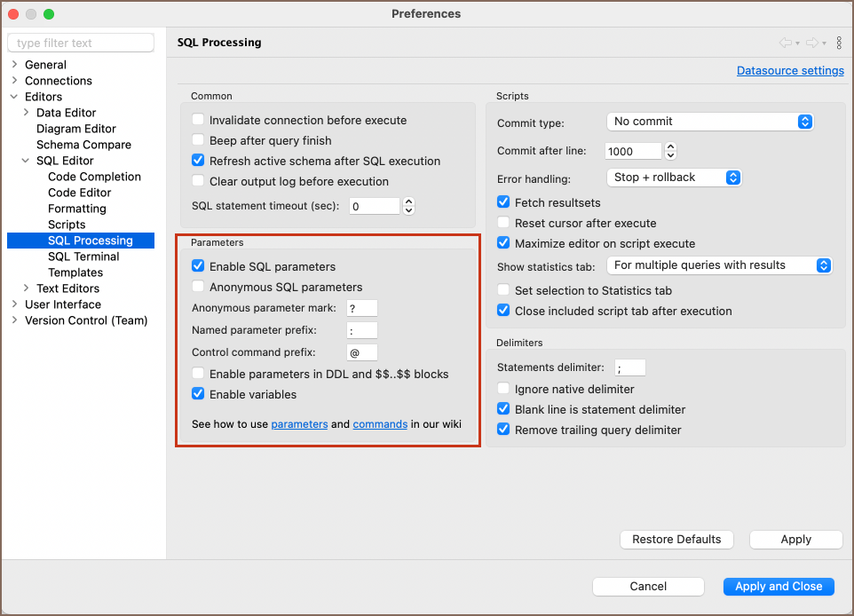Increase Commit after line stepper value
The width and height of the screenshot is (854, 616).
671,146
